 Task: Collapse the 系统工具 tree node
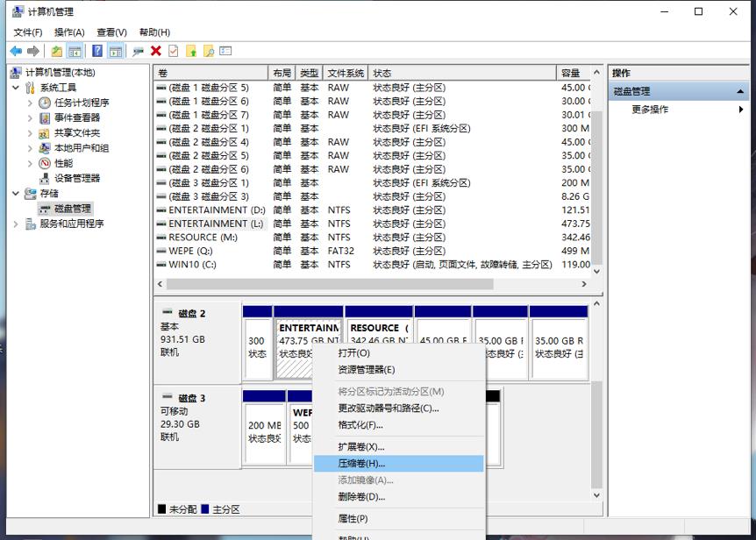16,88
